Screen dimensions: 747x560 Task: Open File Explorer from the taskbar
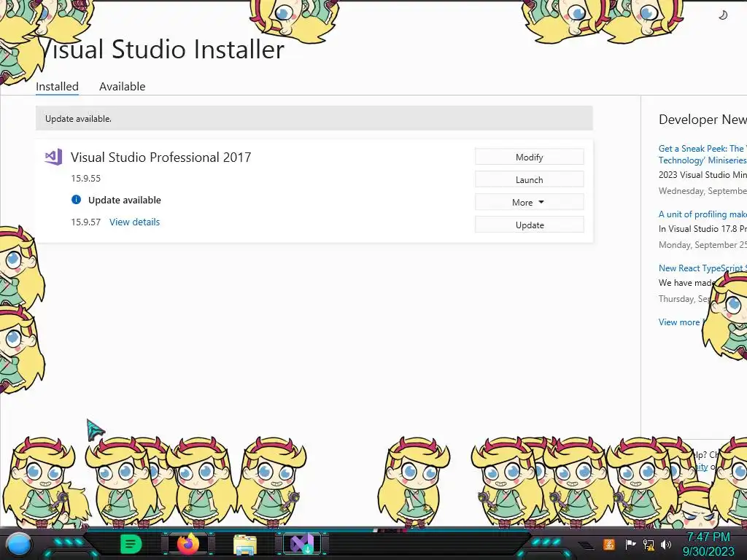pyautogui.click(x=245, y=544)
